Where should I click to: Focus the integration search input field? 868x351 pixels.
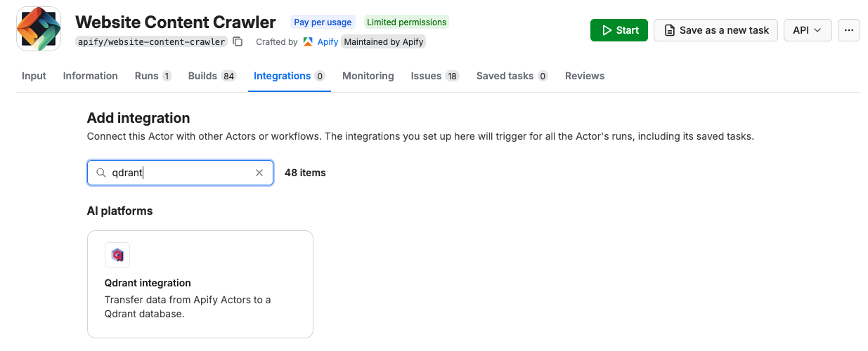click(x=180, y=173)
